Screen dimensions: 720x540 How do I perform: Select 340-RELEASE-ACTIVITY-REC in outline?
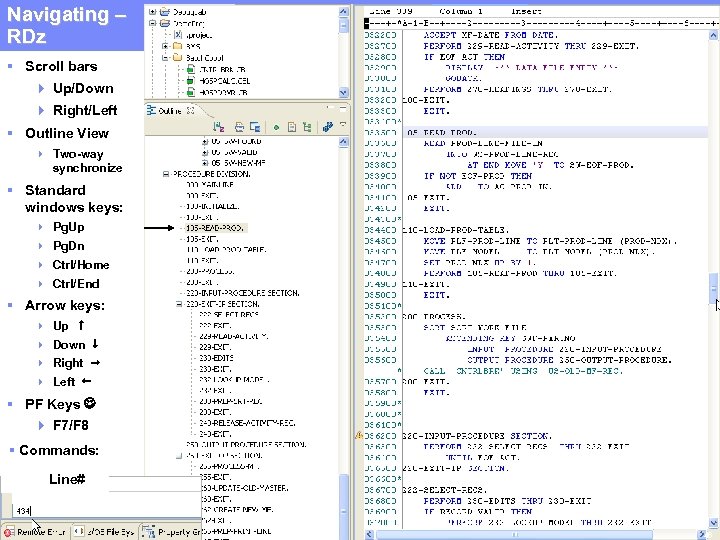click(247, 423)
